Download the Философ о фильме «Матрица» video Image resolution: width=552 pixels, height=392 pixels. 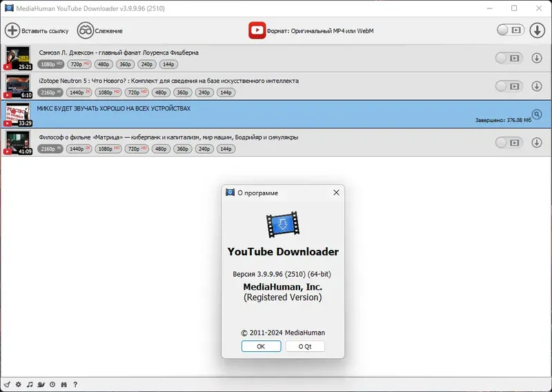pos(537,142)
